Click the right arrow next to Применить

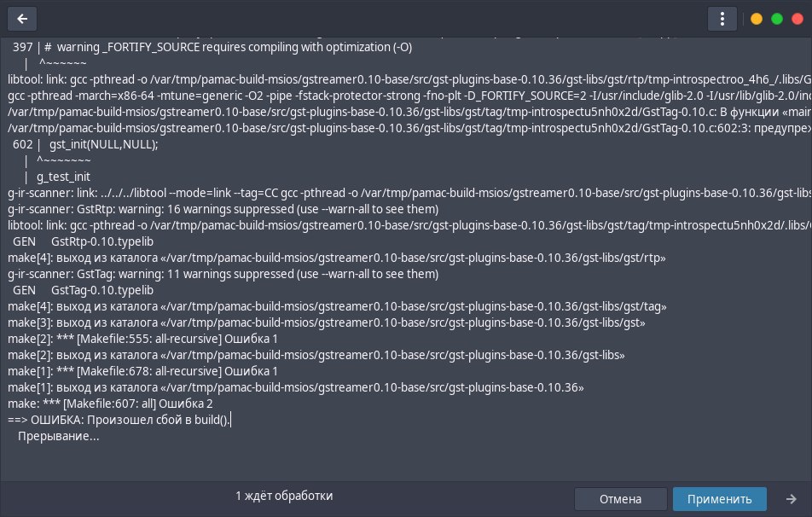pyautogui.click(x=791, y=499)
